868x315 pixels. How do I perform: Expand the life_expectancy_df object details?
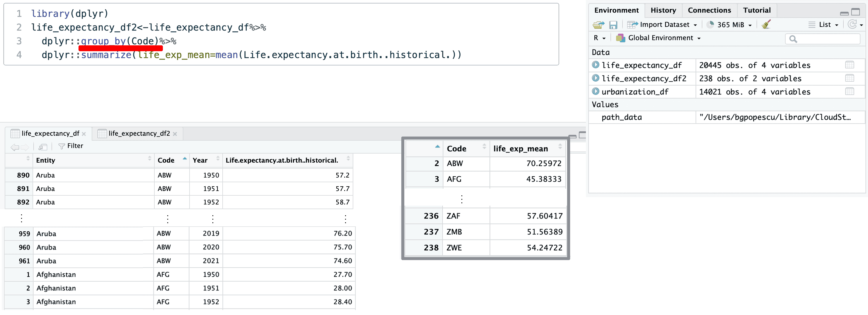coord(595,65)
